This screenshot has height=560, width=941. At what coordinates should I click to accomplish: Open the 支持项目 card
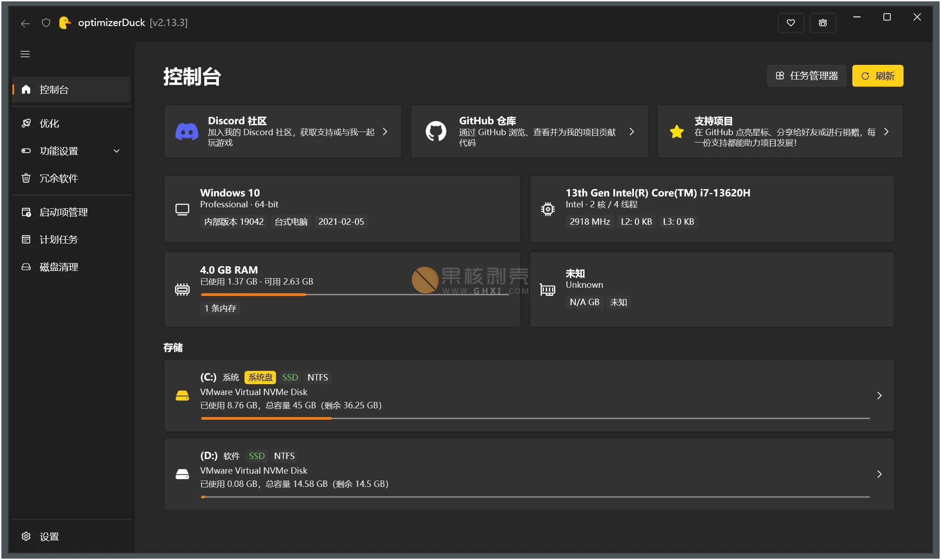(x=780, y=132)
